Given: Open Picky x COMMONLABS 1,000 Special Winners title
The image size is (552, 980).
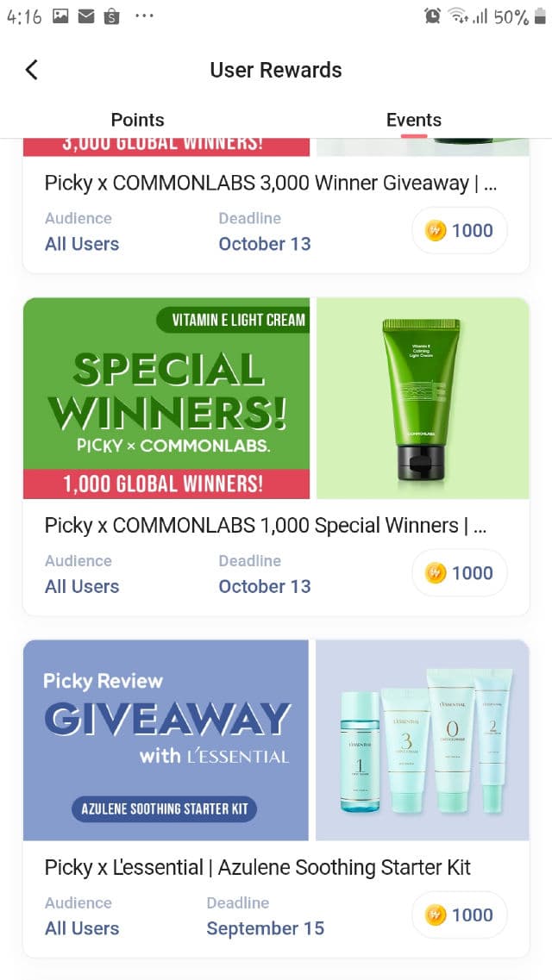Looking at the screenshot, I should click(266, 526).
